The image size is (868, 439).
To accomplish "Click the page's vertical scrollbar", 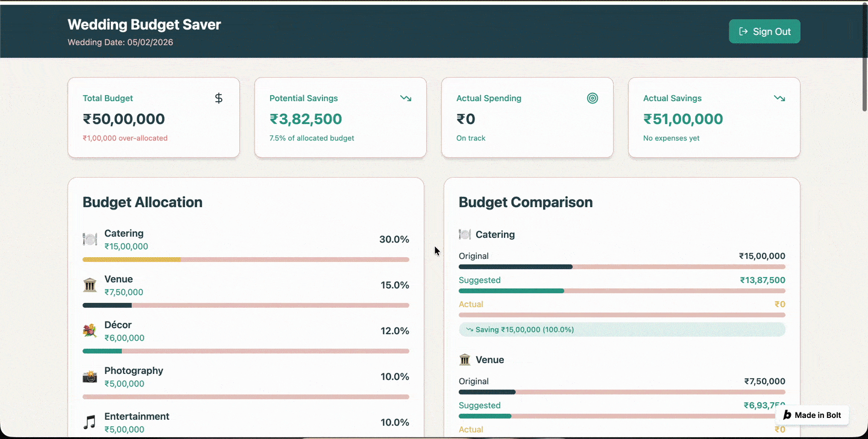I will [x=865, y=60].
